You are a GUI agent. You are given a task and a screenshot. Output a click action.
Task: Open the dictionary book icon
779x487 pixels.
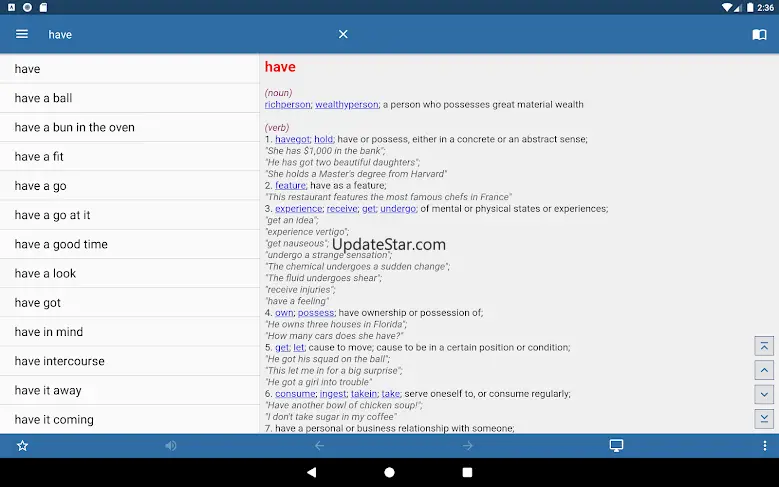[x=759, y=34]
